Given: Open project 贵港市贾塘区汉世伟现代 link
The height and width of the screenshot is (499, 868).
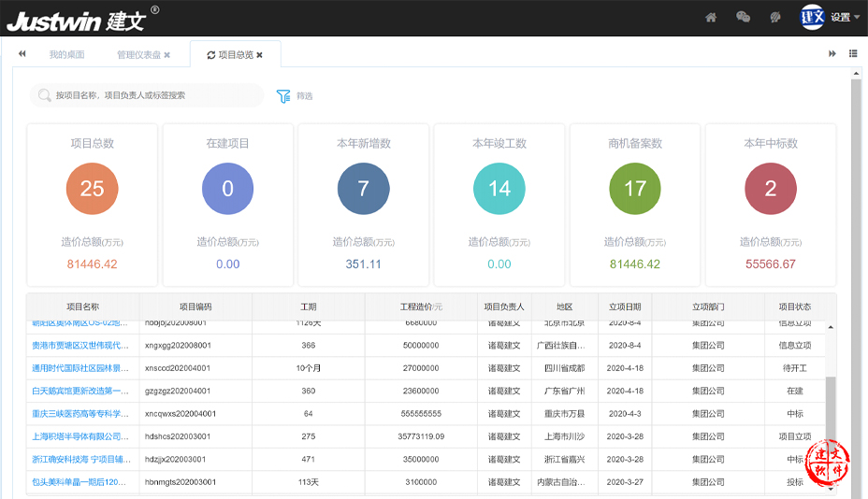Looking at the screenshot, I should 80,345.
